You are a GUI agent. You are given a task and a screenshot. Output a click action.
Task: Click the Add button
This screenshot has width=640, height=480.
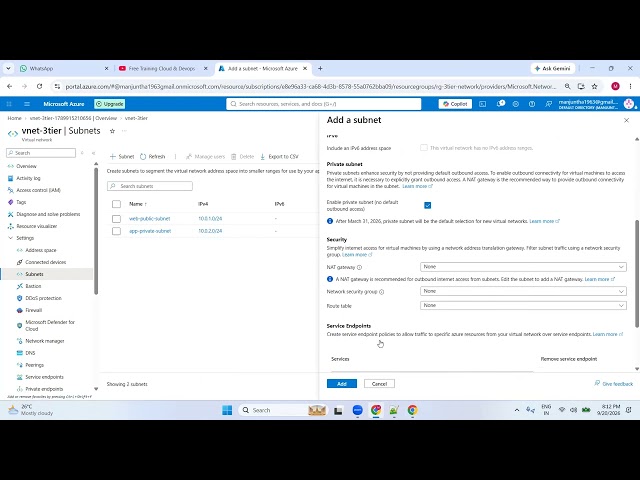coord(342,384)
